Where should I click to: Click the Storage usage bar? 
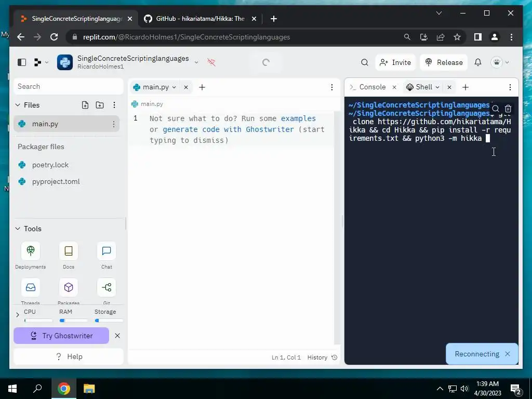pos(109,321)
